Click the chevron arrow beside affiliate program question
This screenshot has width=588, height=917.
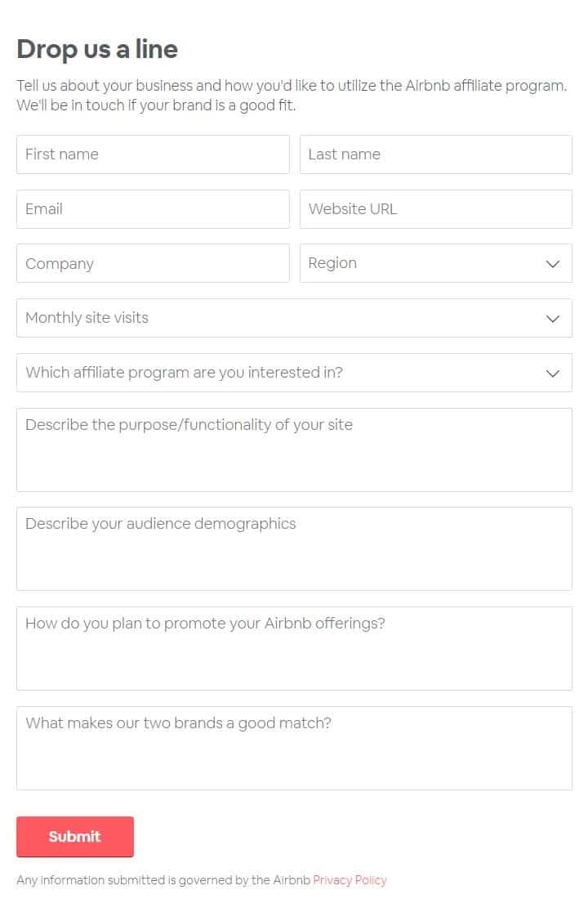(552, 374)
